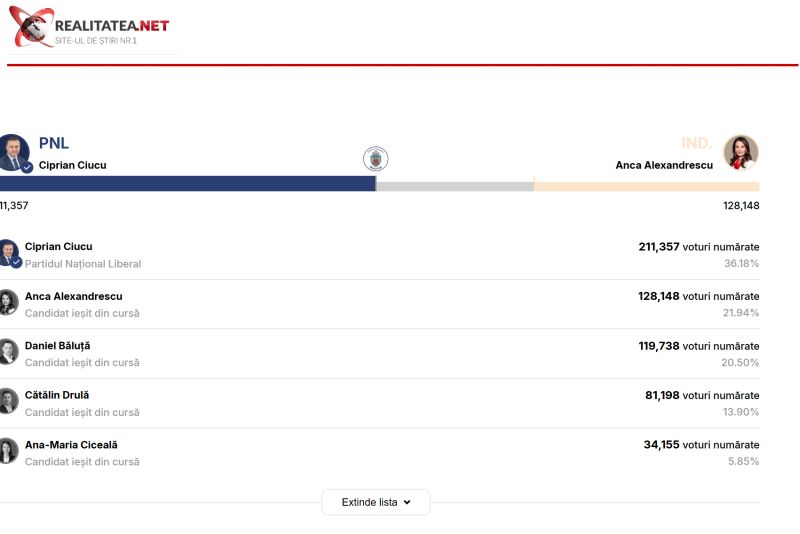This screenshot has width=800, height=534.
Task: Click the Daniel Băluță candidate name
Action: [57, 345]
